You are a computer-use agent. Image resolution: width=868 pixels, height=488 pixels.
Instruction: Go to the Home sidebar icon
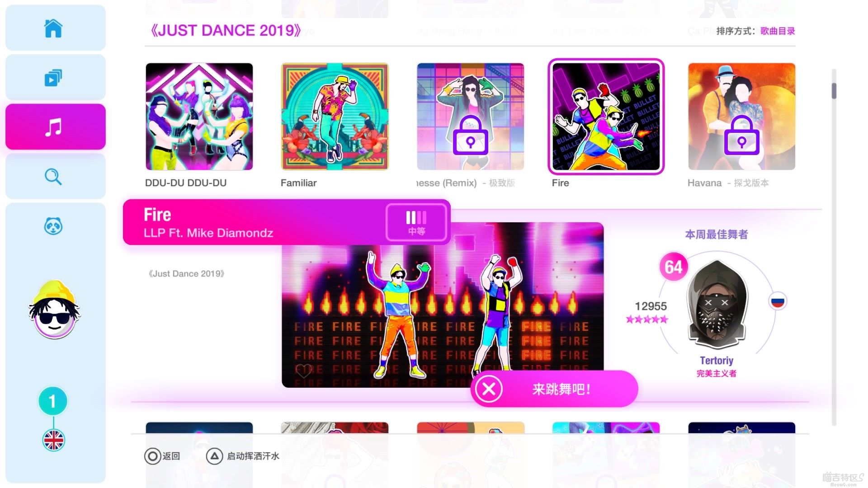point(53,28)
